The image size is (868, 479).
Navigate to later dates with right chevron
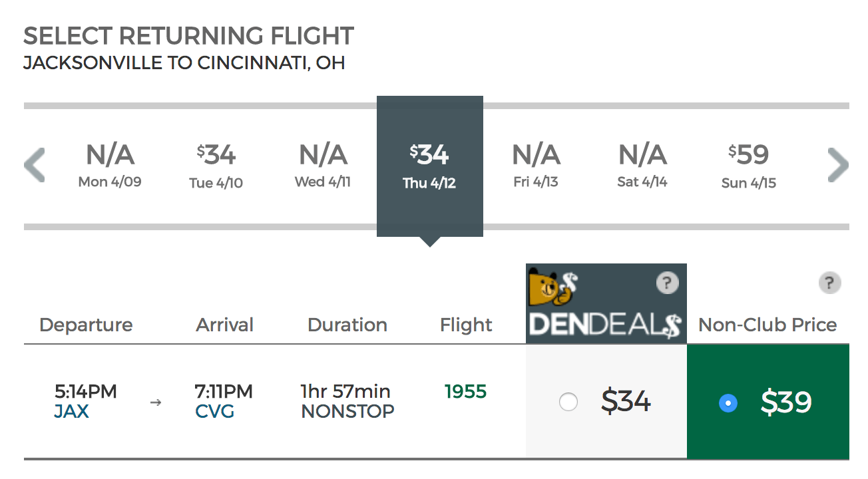[x=837, y=164]
